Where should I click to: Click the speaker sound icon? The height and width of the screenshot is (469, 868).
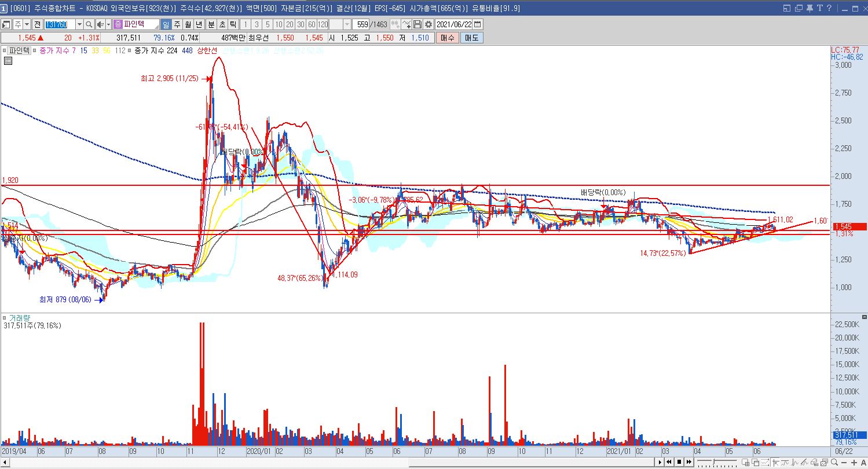coord(100,24)
